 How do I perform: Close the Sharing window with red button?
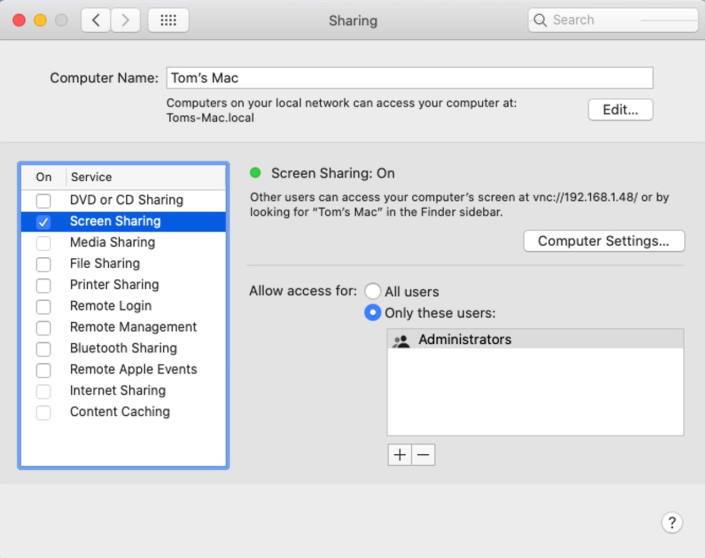pyautogui.click(x=19, y=20)
